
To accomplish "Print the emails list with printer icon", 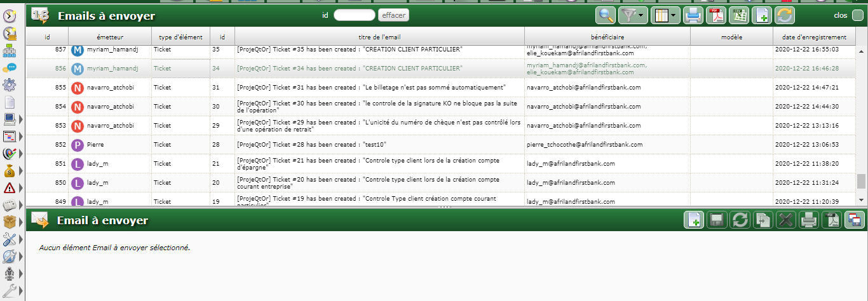I will click(693, 15).
